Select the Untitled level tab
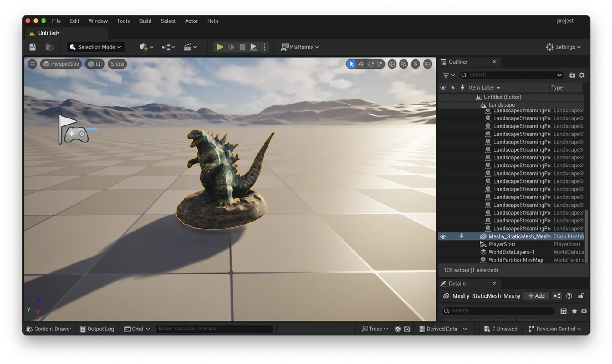Viewport: 612px width, 364px height. coord(66,33)
